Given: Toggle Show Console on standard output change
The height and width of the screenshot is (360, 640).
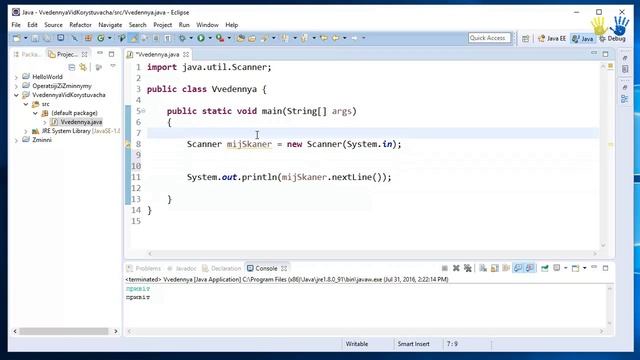Looking at the screenshot, I should click(x=518, y=268).
